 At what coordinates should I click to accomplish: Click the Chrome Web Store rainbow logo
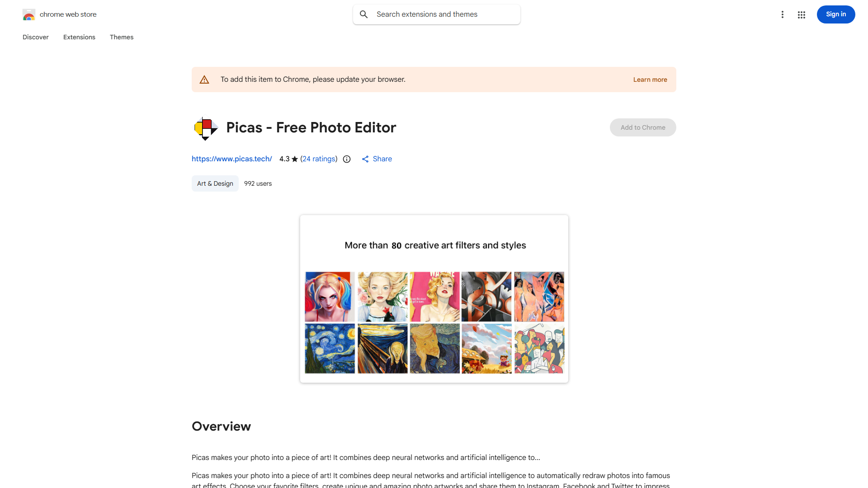coord(29,14)
